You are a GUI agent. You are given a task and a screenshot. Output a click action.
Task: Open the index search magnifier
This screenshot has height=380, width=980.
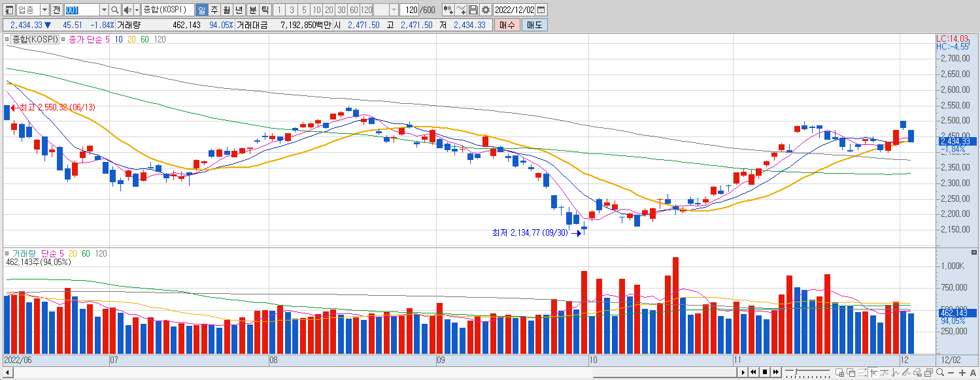pyautogui.click(x=115, y=10)
